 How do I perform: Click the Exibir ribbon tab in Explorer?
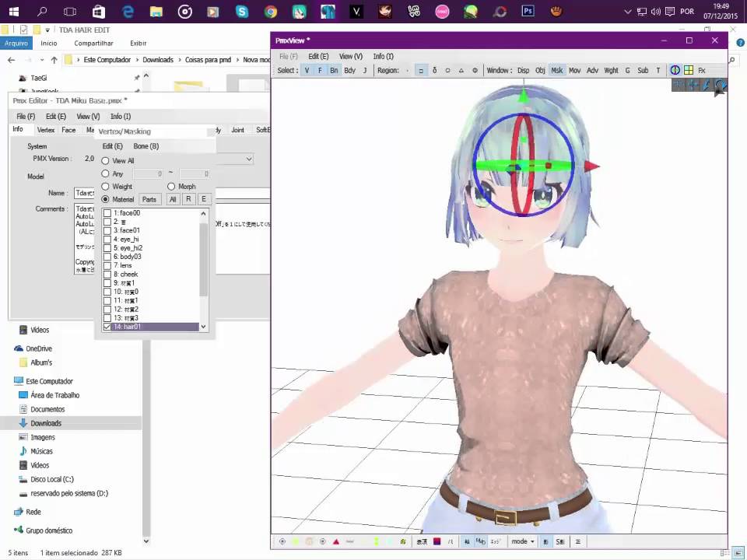(x=139, y=44)
